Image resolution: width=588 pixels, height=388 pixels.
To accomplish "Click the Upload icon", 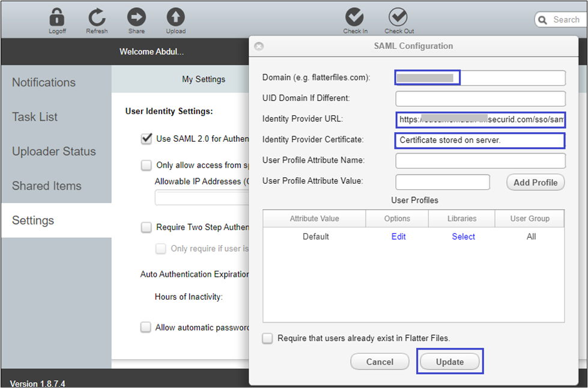I will tap(175, 17).
